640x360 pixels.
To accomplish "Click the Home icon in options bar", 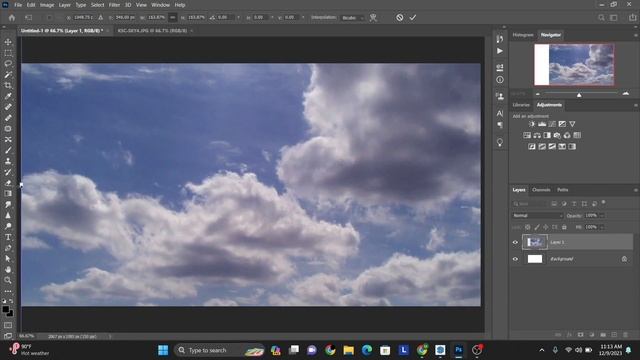I will [12, 18].
